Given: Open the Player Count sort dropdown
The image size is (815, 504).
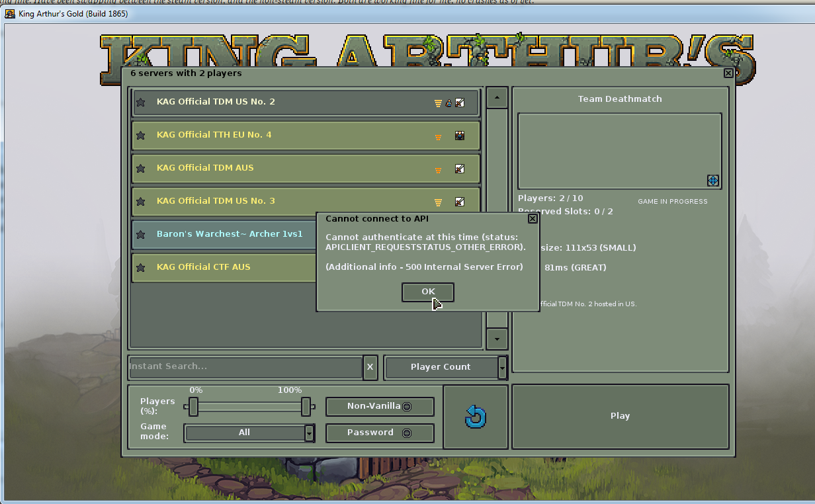Looking at the screenshot, I should pyautogui.click(x=502, y=367).
